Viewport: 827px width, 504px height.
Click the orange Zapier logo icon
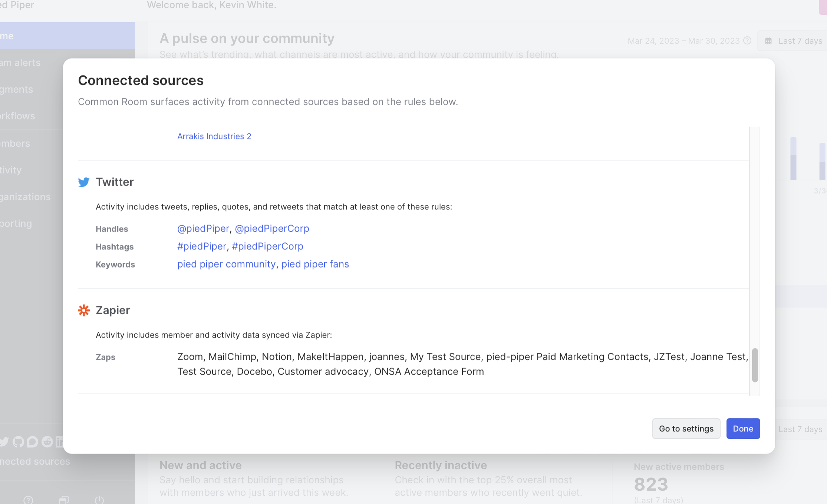click(84, 310)
